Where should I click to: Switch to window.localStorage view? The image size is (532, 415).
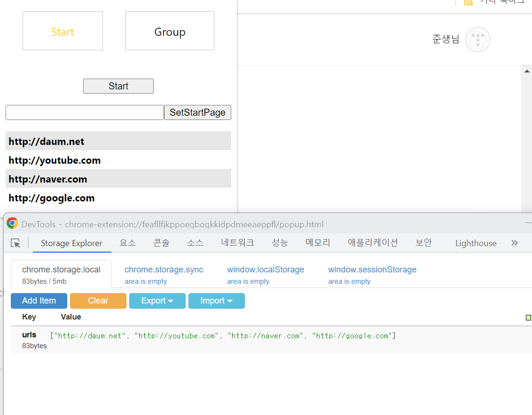[x=266, y=270]
